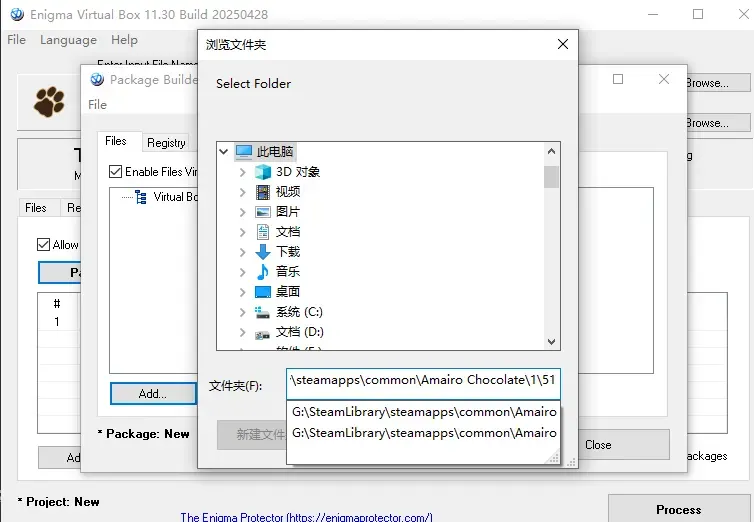Image resolution: width=754 pixels, height=522 pixels.
Task: Maximize the Package Builder window
Action: [x=618, y=79]
